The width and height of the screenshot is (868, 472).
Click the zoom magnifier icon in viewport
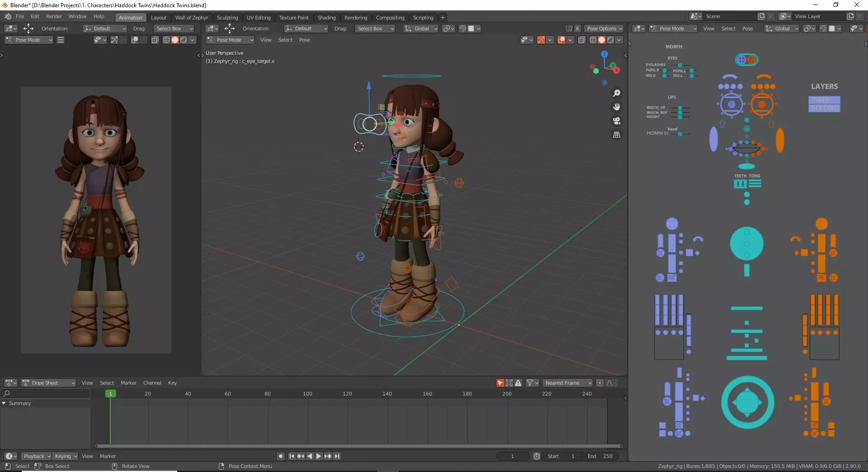617,93
